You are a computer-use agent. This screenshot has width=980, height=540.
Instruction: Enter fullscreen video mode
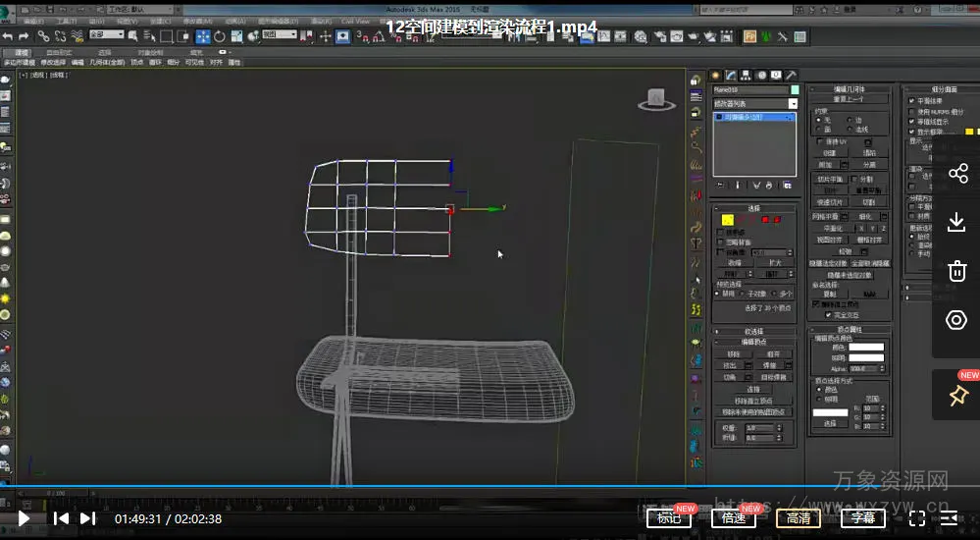916,518
